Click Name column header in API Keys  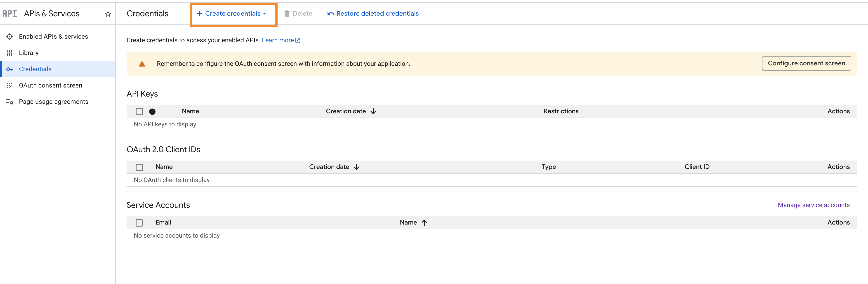click(x=190, y=111)
